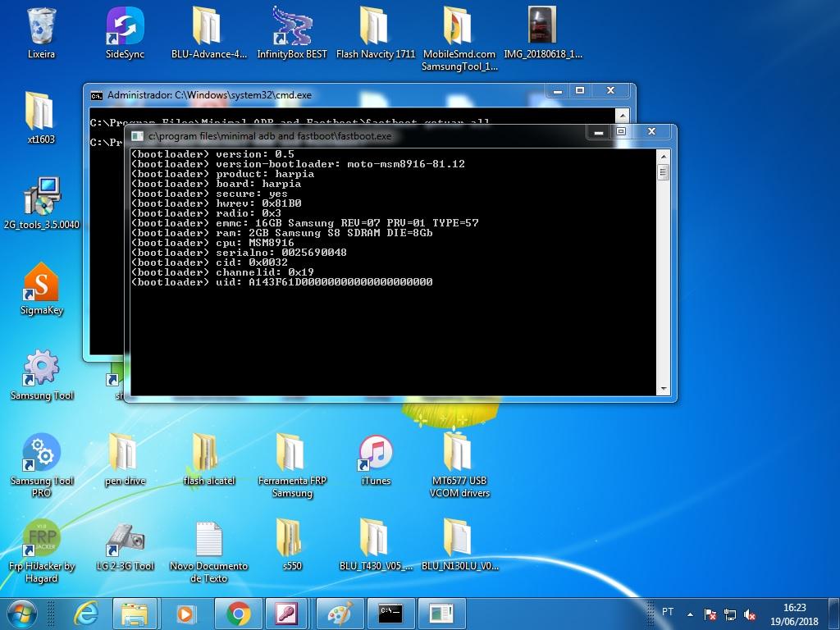Maximize the fastboot.exe window

(x=620, y=132)
